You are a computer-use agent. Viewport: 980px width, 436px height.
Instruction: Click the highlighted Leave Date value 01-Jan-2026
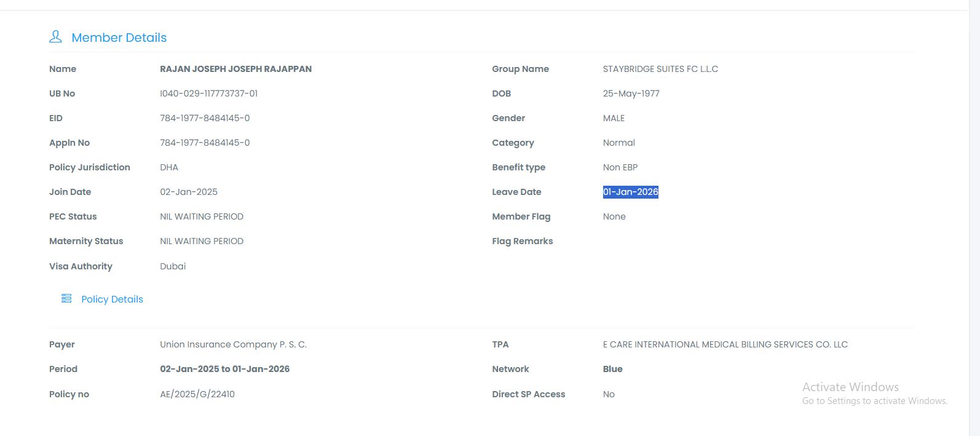click(630, 192)
